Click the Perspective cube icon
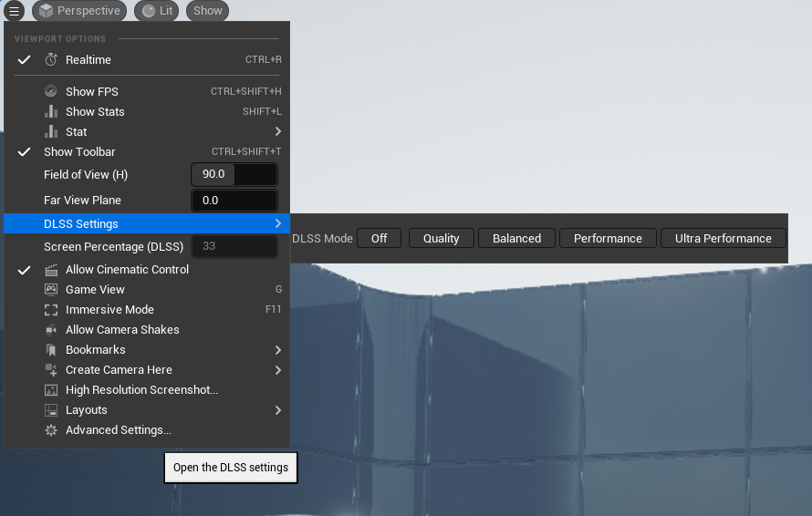This screenshot has height=516, width=812. click(x=47, y=11)
